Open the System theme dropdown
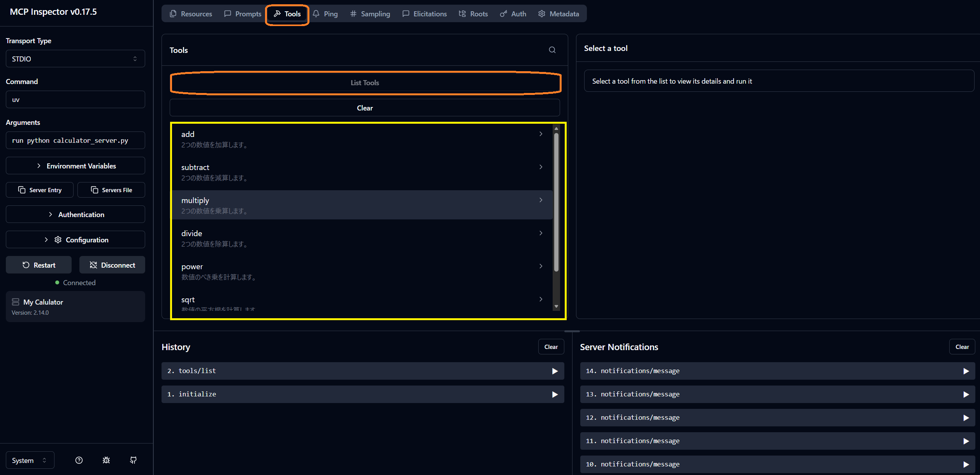 30,460
